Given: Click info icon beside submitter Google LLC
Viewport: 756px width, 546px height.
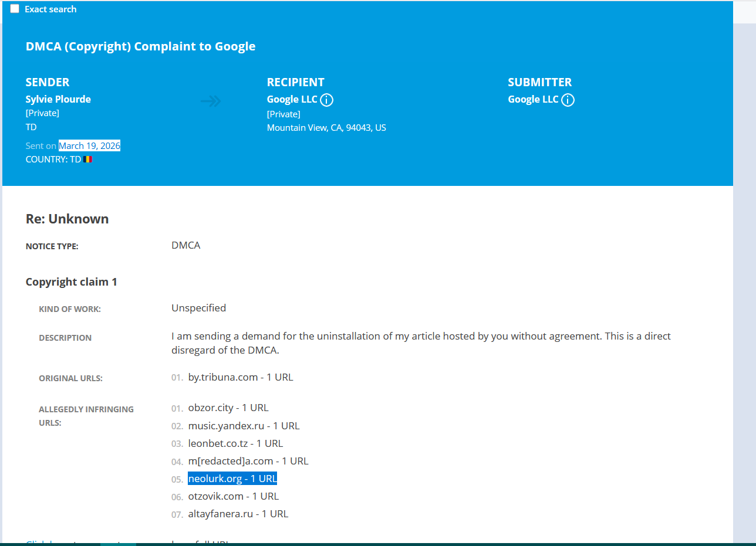Looking at the screenshot, I should 568,100.
